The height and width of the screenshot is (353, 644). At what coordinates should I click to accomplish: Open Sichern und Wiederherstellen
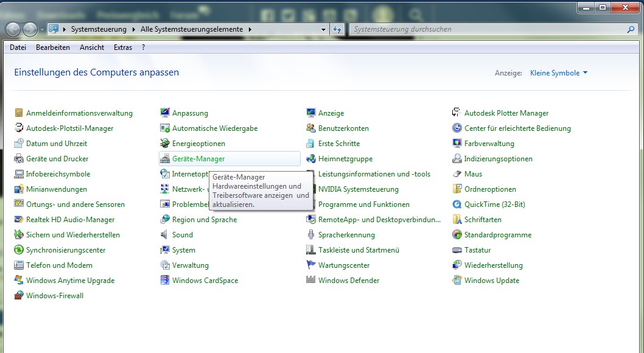[72, 235]
